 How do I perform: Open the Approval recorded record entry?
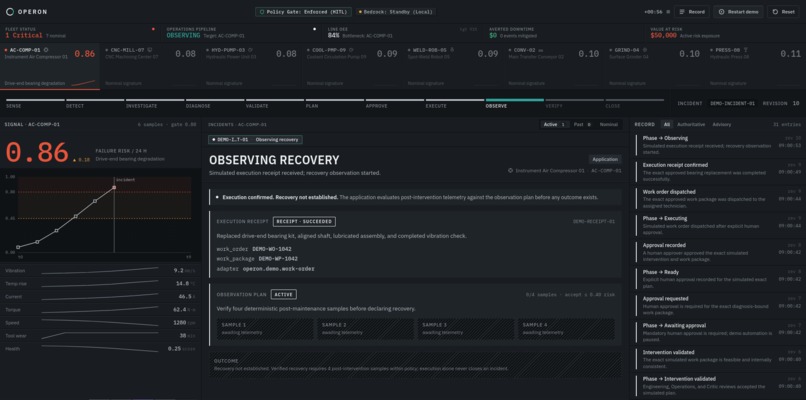pos(718,252)
